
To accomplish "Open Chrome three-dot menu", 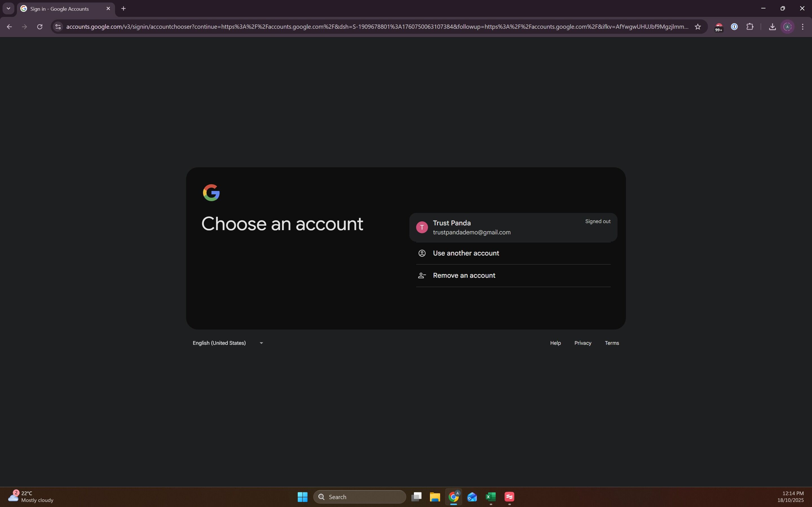I will (803, 27).
